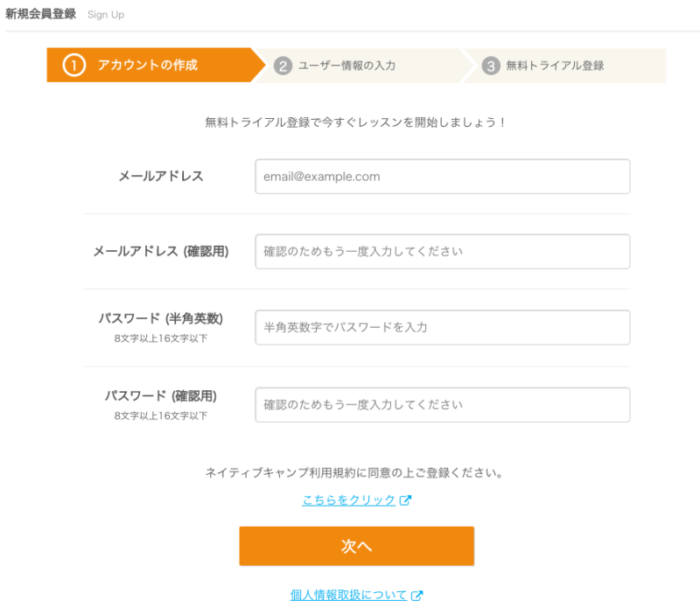Click the password confirmation field

tap(442, 404)
